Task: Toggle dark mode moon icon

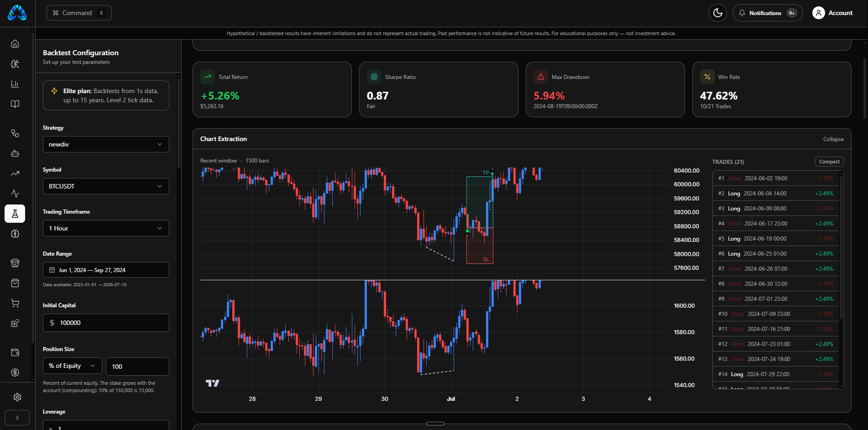Action: (717, 13)
